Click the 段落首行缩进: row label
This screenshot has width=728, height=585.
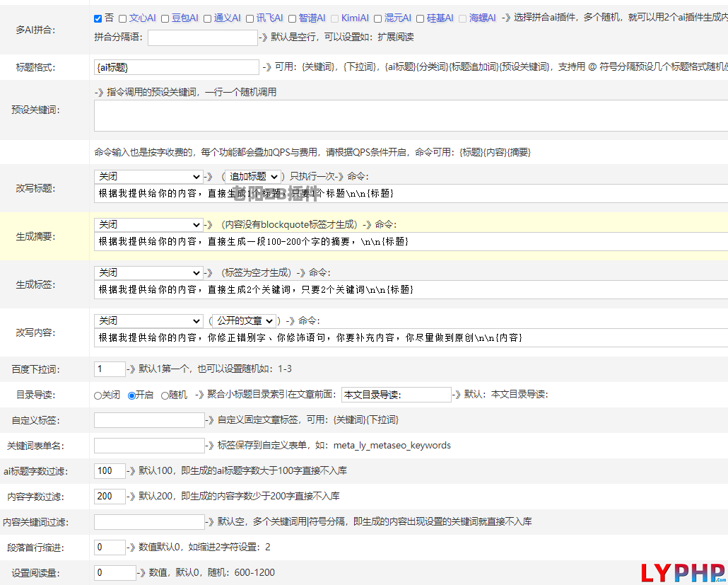pyautogui.click(x=35, y=548)
